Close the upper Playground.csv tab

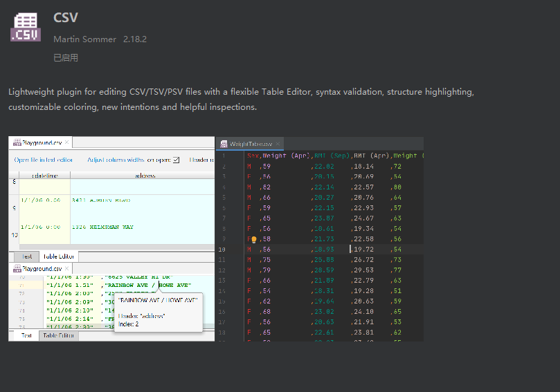[66, 142]
